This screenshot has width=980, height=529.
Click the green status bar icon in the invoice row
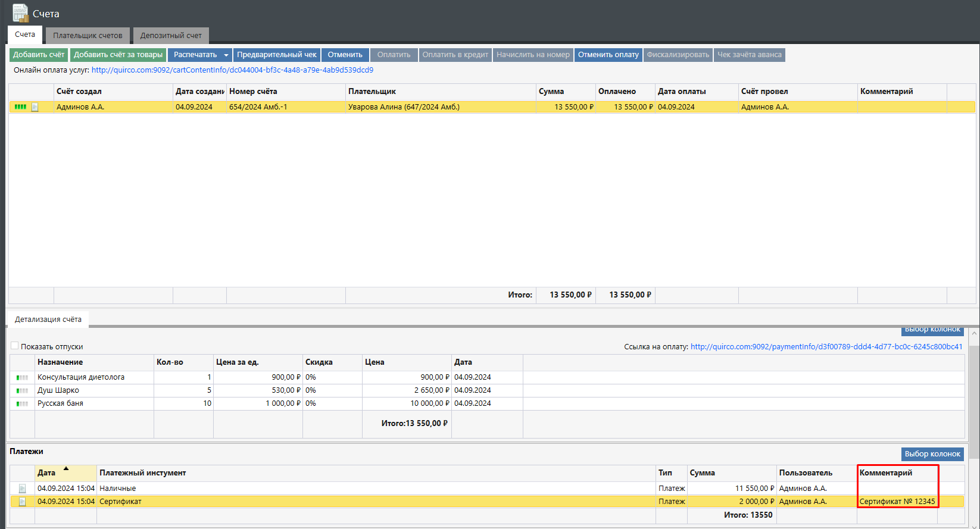pyautogui.click(x=20, y=107)
